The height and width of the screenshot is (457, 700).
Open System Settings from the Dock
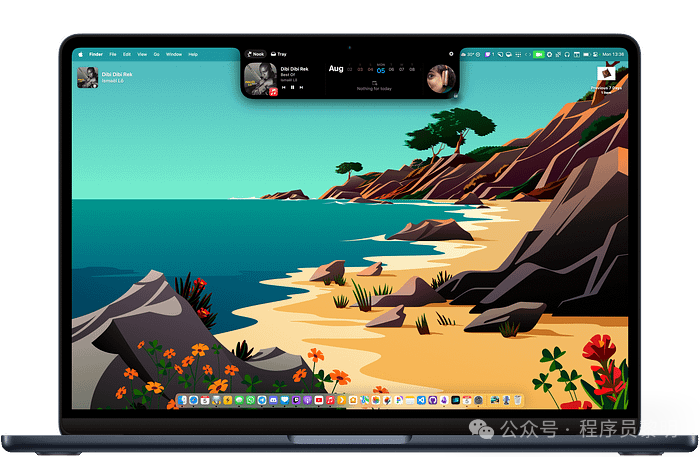(478, 400)
